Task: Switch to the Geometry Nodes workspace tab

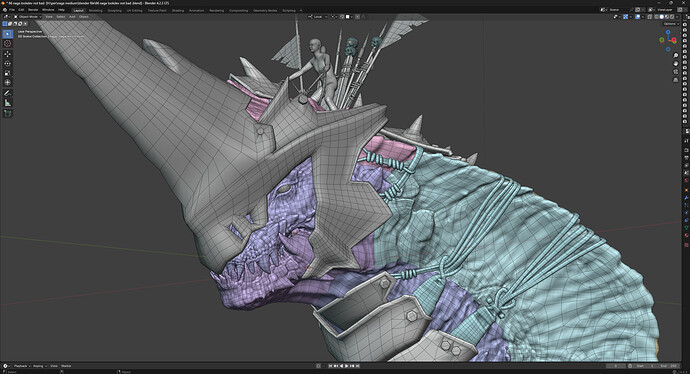Action: click(x=265, y=10)
